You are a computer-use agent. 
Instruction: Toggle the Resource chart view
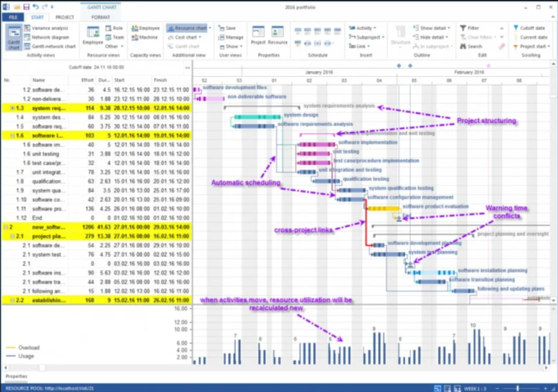[188, 28]
